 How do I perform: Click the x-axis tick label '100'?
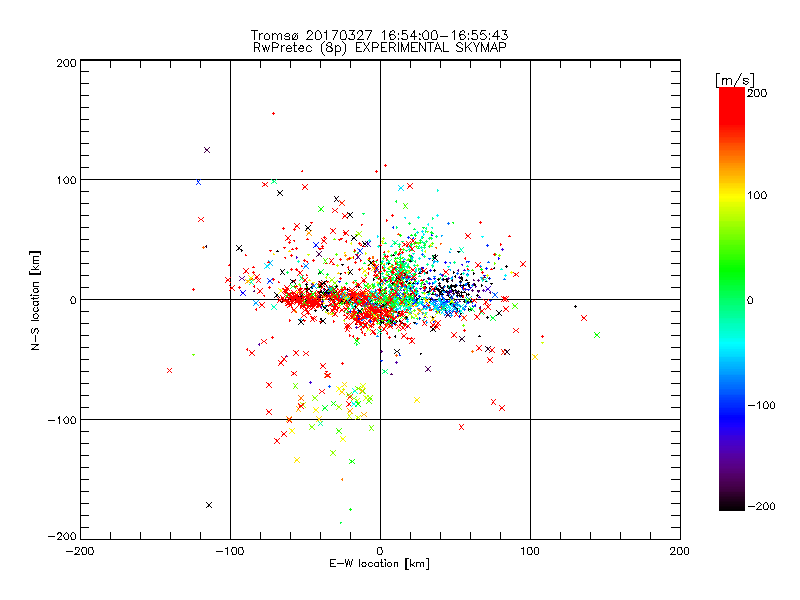(x=530, y=552)
